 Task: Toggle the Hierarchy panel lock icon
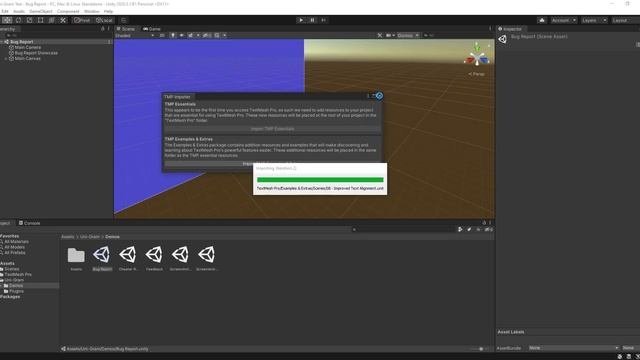point(103,29)
